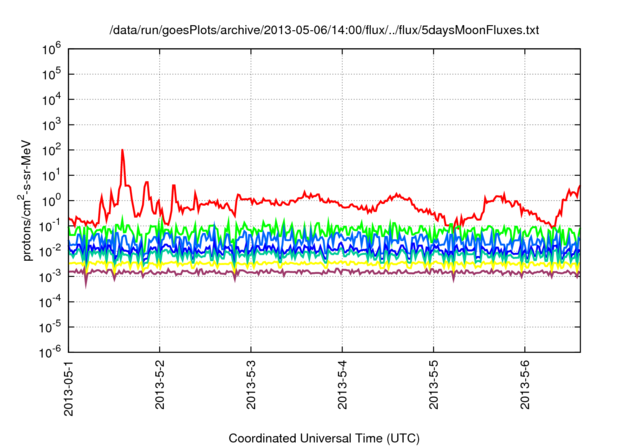This screenshot has height=448, width=640.
Task: Click the x-axis date label 2013-5-5
Action: [x=433, y=384]
